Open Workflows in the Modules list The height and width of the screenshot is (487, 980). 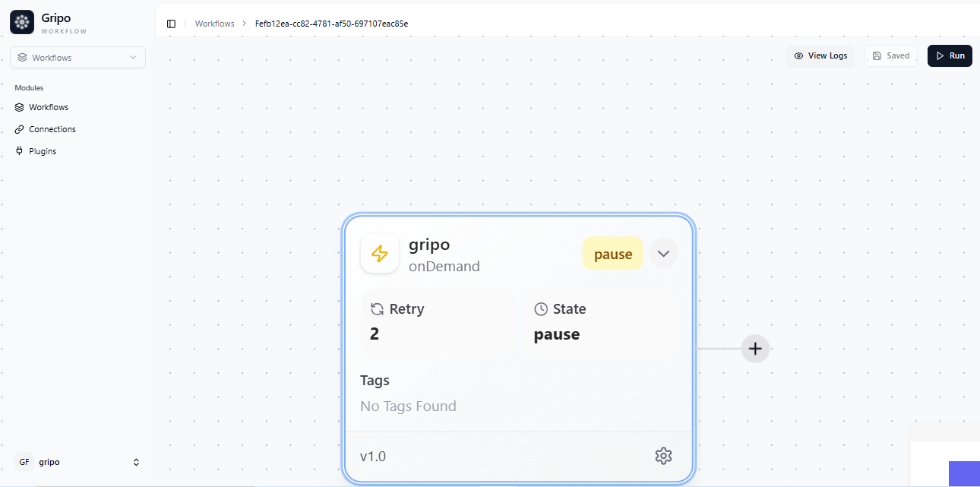[49, 107]
